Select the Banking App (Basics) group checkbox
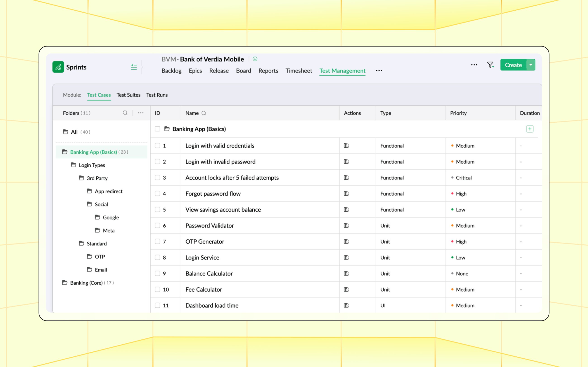 [x=157, y=129]
